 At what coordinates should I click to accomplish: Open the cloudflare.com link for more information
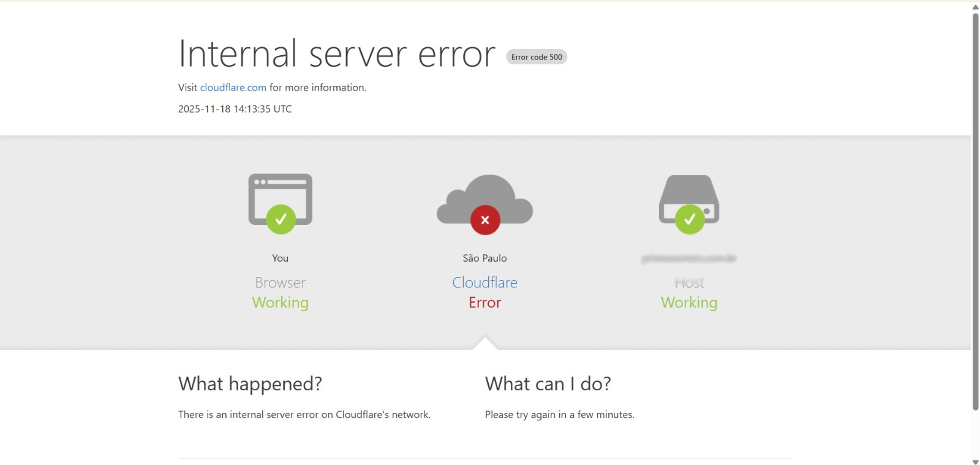coord(233,88)
